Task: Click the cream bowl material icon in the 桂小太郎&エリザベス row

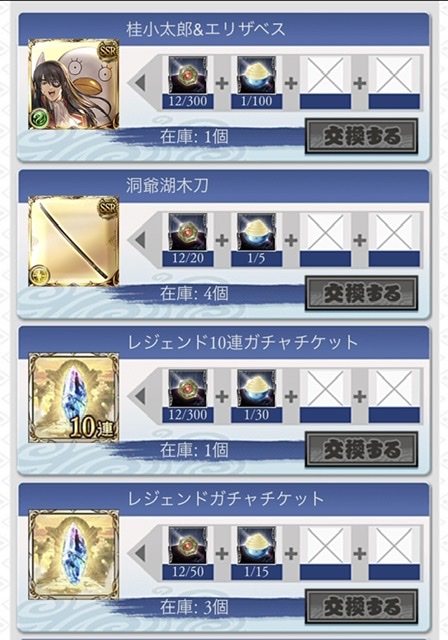Action: pyautogui.click(x=257, y=76)
